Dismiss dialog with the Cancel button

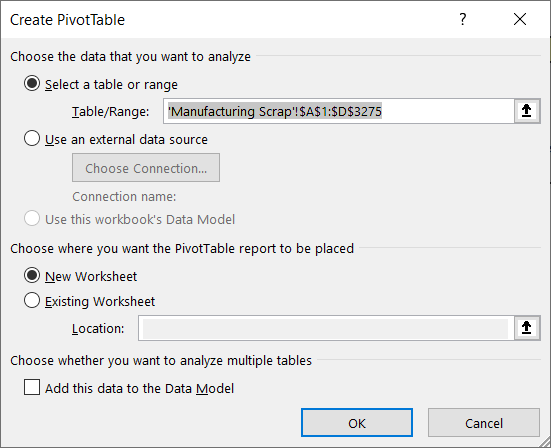click(484, 423)
